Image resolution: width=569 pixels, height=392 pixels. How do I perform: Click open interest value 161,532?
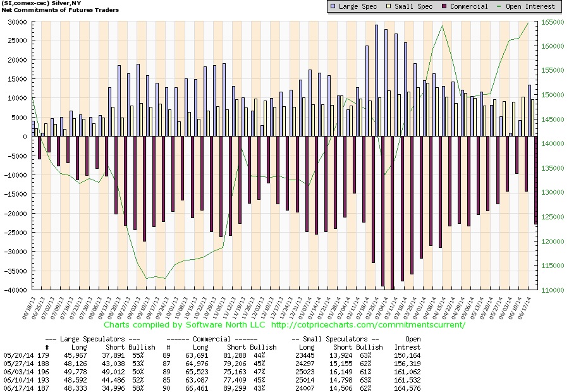[x=407, y=381]
